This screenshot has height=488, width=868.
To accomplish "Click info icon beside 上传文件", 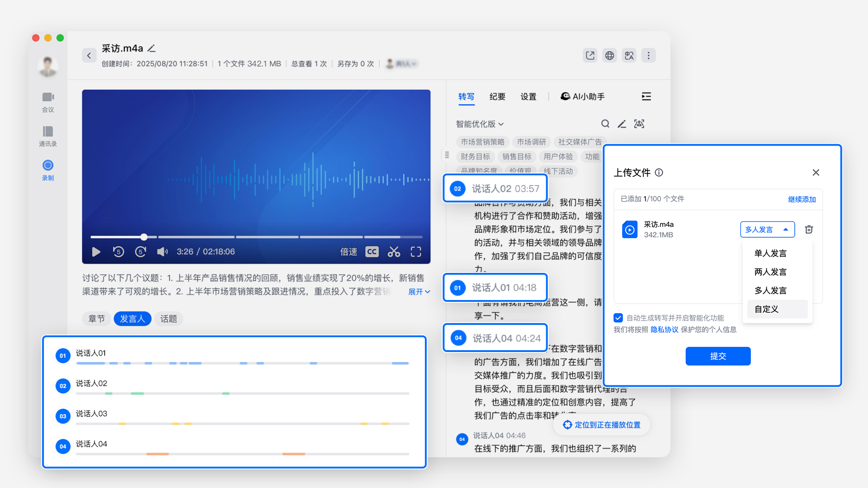I will click(659, 173).
